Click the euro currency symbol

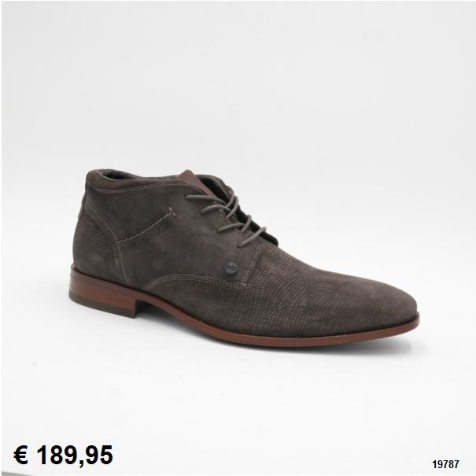21,455
